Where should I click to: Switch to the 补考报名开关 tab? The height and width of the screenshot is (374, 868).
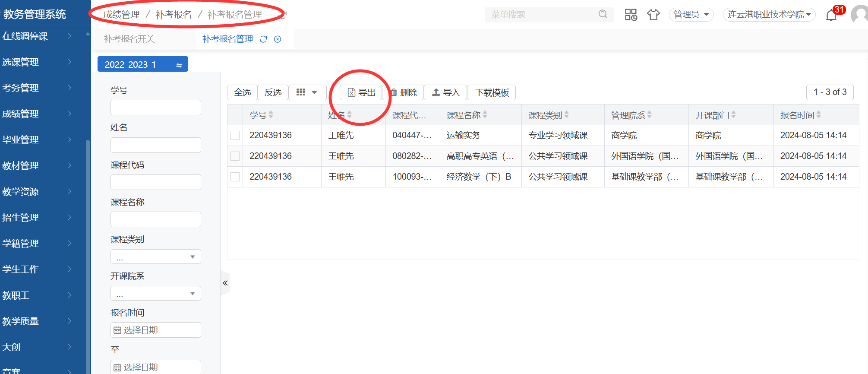(x=129, y=39)
